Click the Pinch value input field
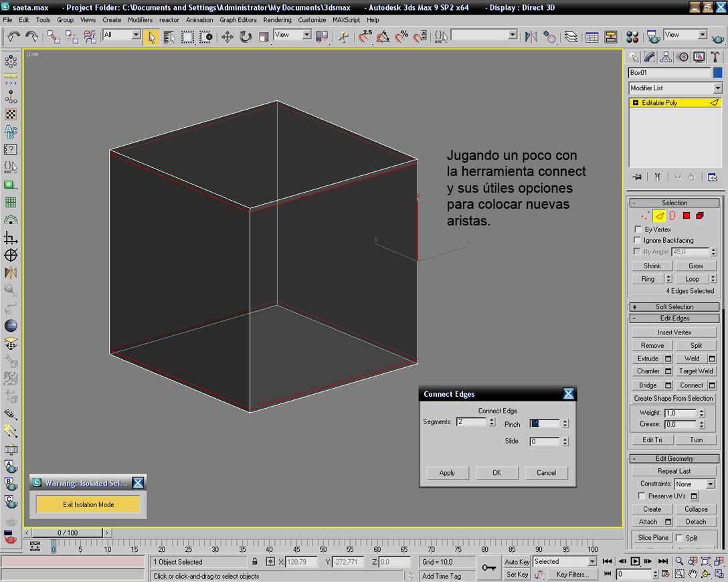This screenshot has width=728, height=582. pos(545,423)
